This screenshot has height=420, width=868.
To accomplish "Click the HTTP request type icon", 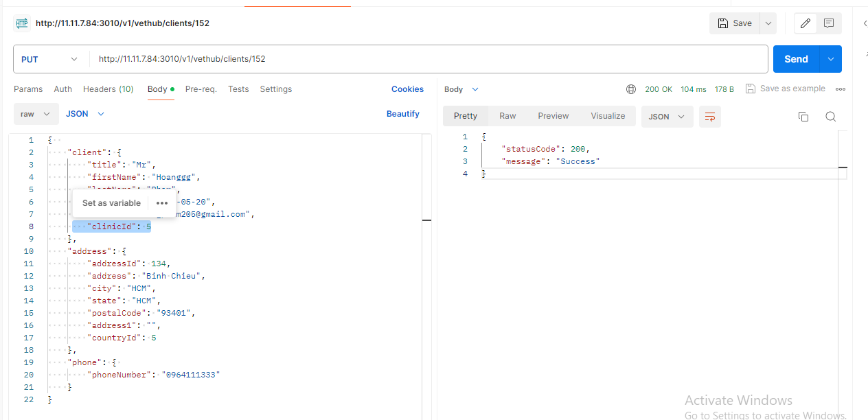I will point(22,23).
